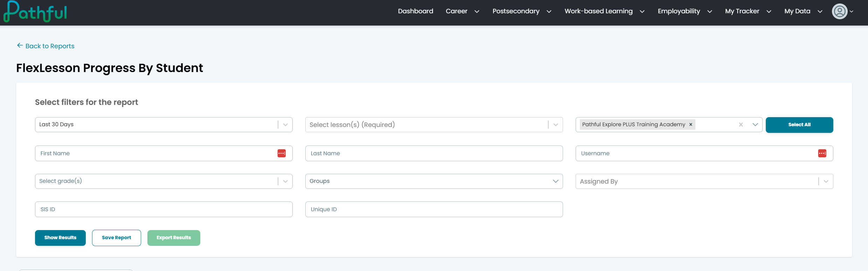
Task: Remove the Pathful Explore PLUS Training Academy chip
Action: pos(691,124)
